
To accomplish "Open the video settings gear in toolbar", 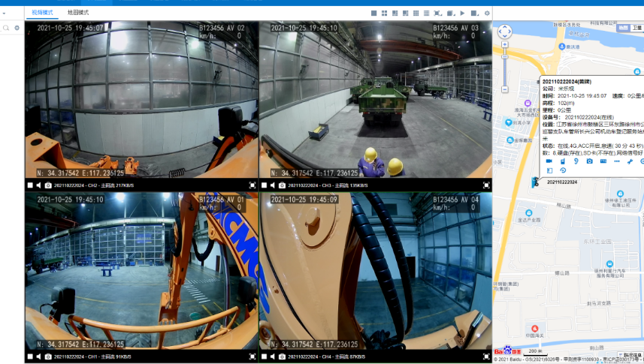I will [487, 13].
